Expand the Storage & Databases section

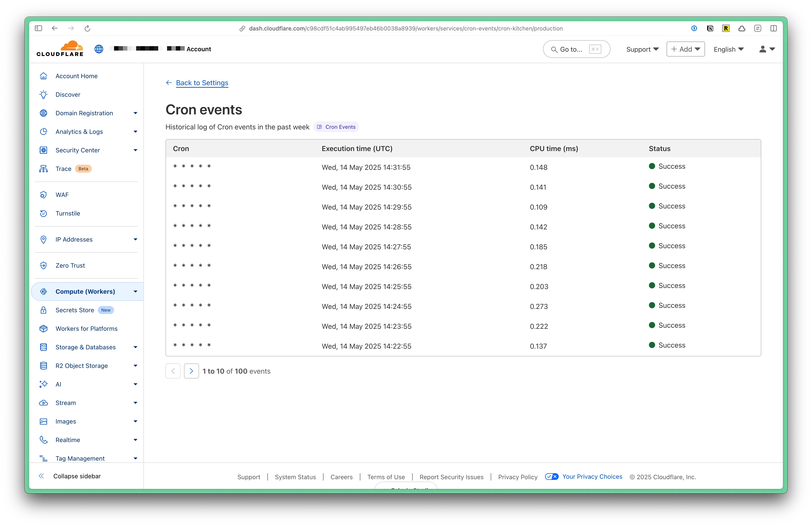[x=135, y=347]
